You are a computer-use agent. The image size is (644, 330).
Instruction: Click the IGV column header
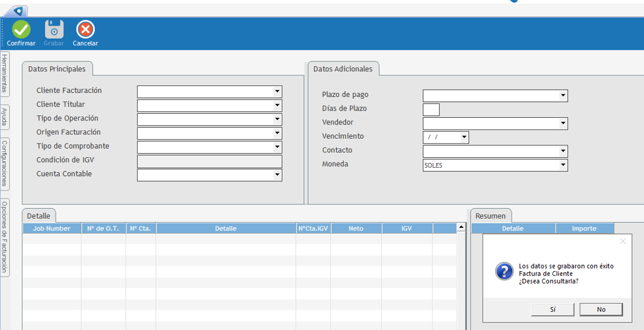[407, 229]
